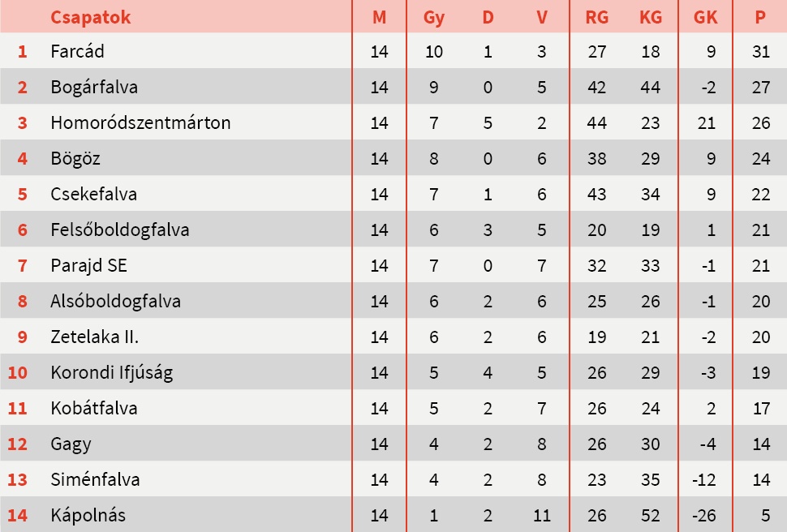Select the Homoródszentmárton team name
The width and height of the screenshot is (787, 532).
point(140,123)
